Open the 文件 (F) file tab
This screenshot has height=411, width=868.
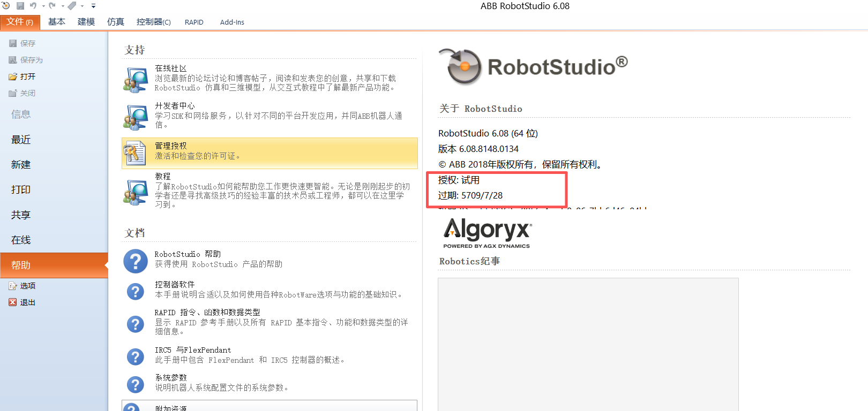[x=20, y=22]
